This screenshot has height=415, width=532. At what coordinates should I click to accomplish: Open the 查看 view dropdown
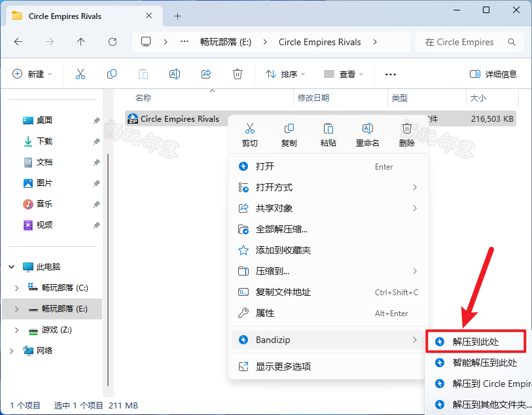[343, 74]
